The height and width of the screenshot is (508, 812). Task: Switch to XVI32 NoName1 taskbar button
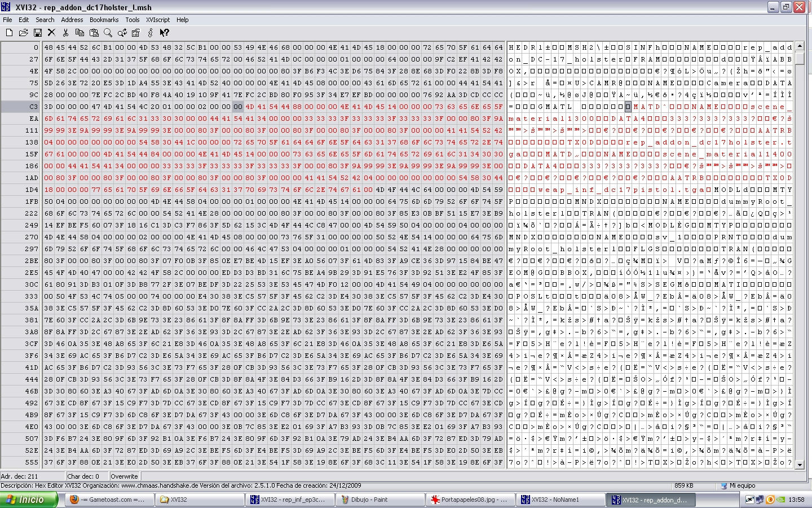(x=560, y=500)
